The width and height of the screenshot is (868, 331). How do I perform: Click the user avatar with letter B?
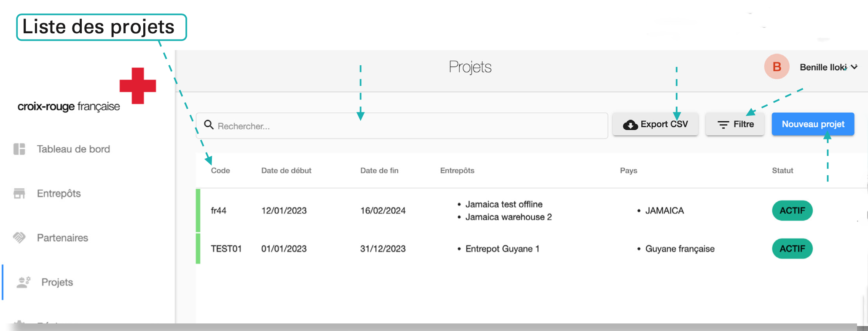777,67
